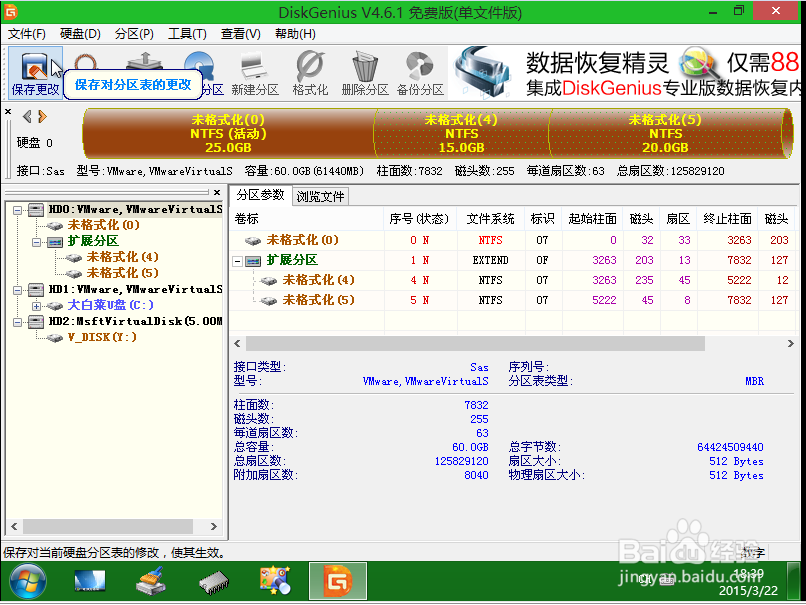Screen dimensions: 806x605
Task: Open the 帮助(H) menu
Action: tap(295, 34)
